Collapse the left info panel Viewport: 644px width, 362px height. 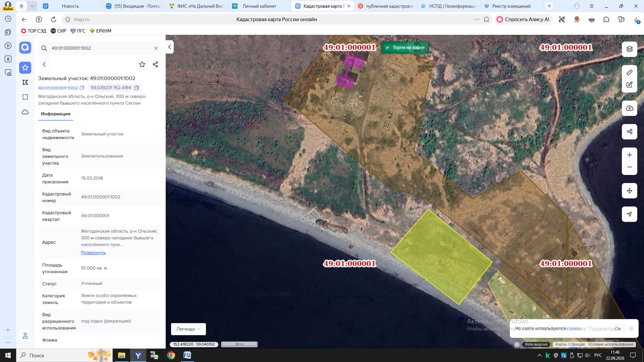point(169,47)
